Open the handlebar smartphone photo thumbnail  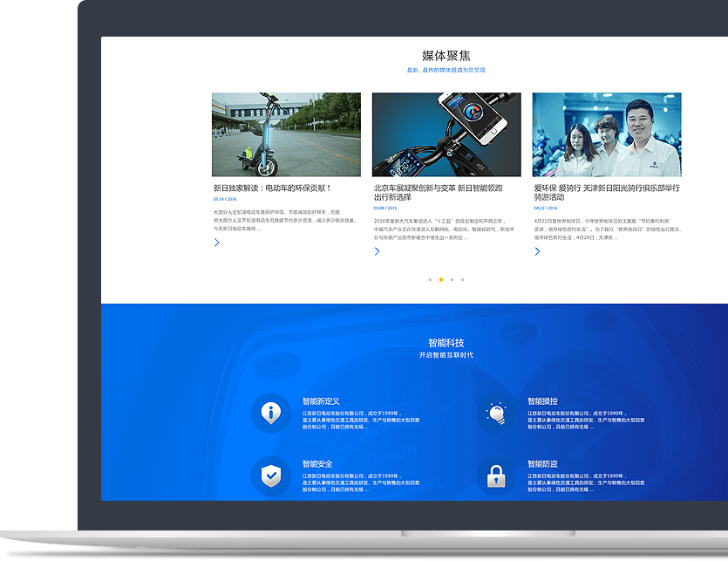point(446,135)
